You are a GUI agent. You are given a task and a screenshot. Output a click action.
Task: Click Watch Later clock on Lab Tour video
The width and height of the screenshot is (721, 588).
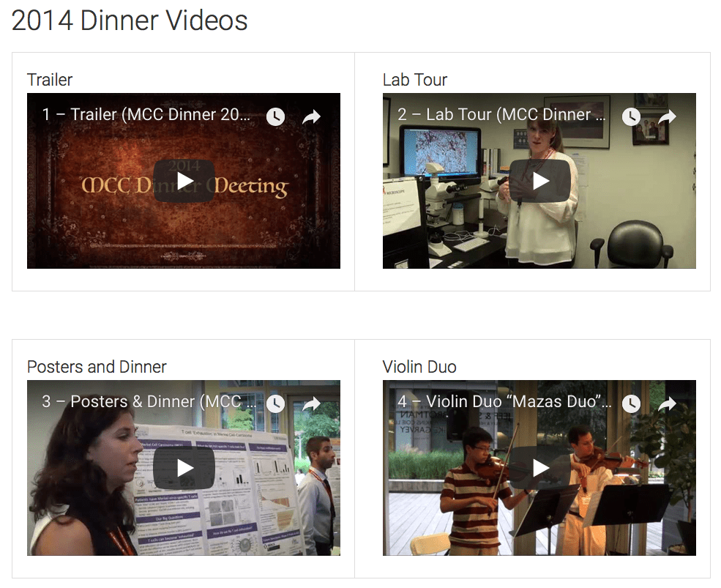click(632, 117)
